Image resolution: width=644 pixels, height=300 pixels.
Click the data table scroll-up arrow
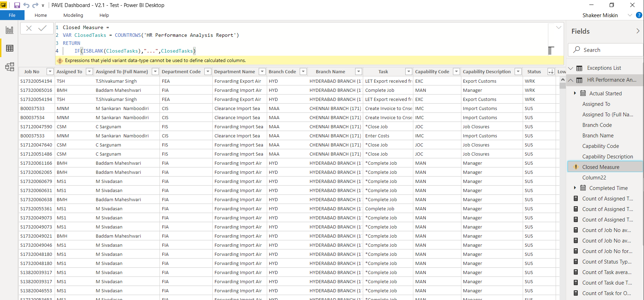coord(563,80)
